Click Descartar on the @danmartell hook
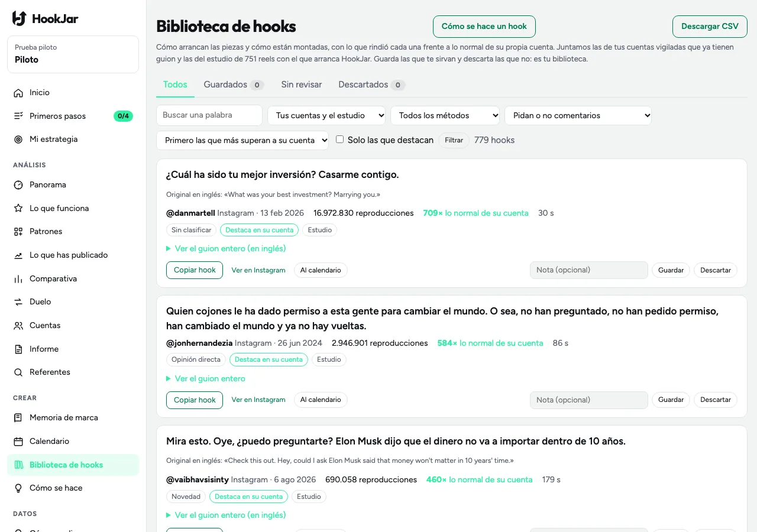Screen dimensions: 757x532 coord(716,270)
